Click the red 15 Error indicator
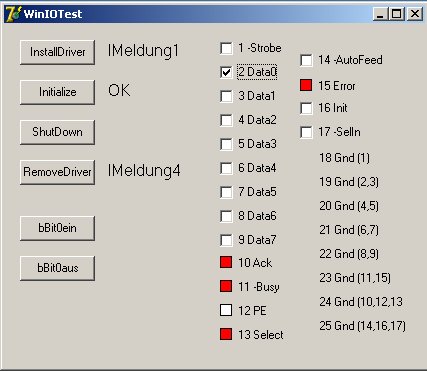The height and width of the screenshot is (371, 427). pos(306,85)
